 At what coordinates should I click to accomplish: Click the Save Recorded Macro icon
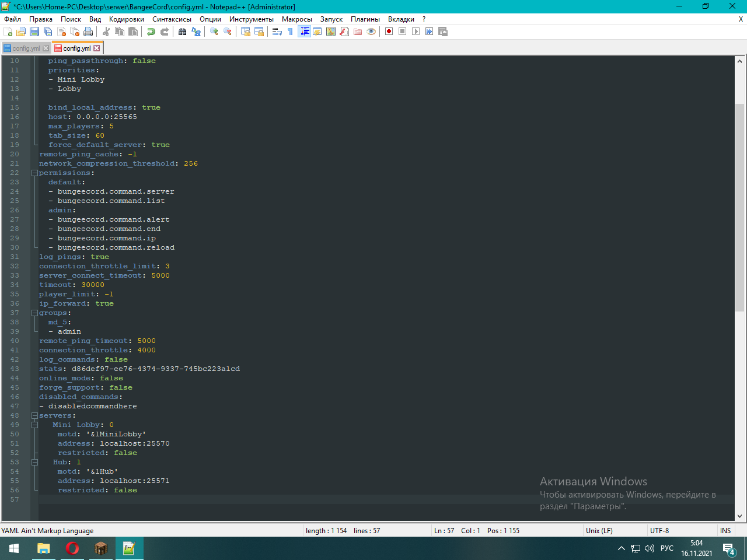(x=443, y=32)
